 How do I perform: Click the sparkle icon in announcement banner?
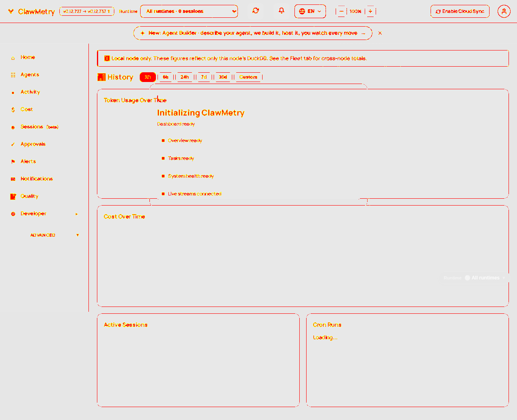tap(143, 33)
